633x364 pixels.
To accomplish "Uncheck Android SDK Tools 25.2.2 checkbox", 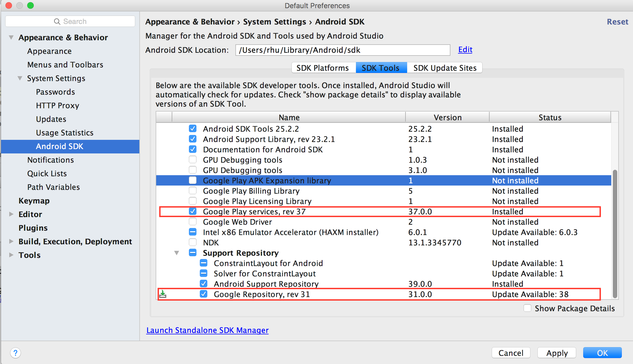I will [x=193, y=128].
